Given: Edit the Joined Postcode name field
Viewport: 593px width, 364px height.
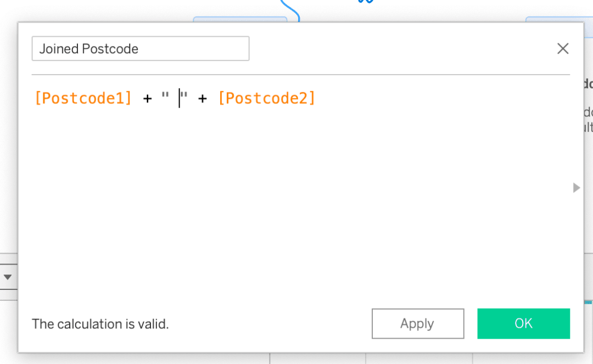Looking at the screenshot, I should pos(141,48).
